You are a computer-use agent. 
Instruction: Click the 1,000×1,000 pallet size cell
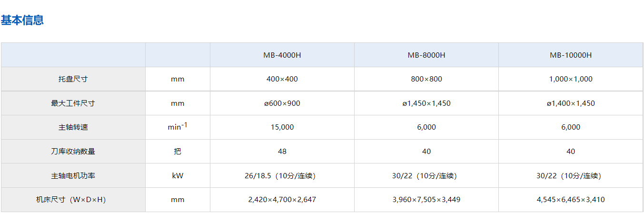point(571,79)
